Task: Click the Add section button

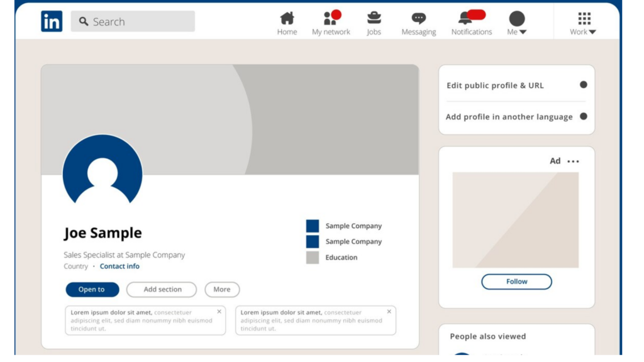Action: [x=162, y=290]
